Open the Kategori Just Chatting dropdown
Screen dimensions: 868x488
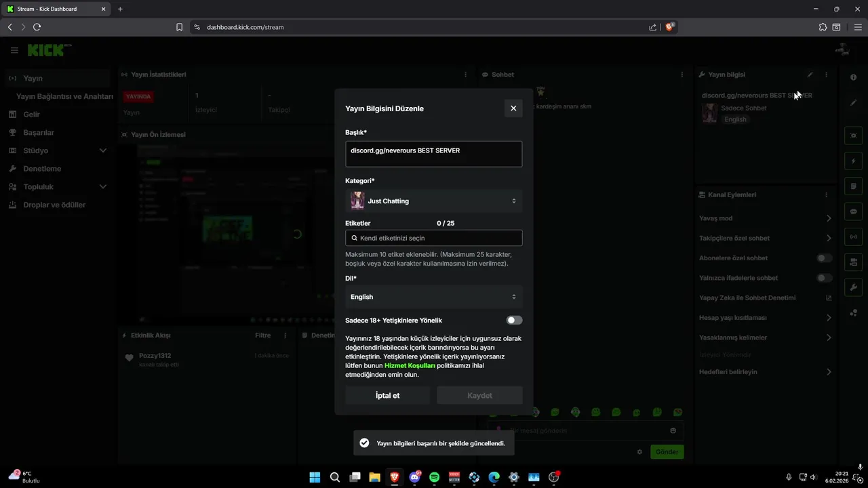tap(433, 201)
